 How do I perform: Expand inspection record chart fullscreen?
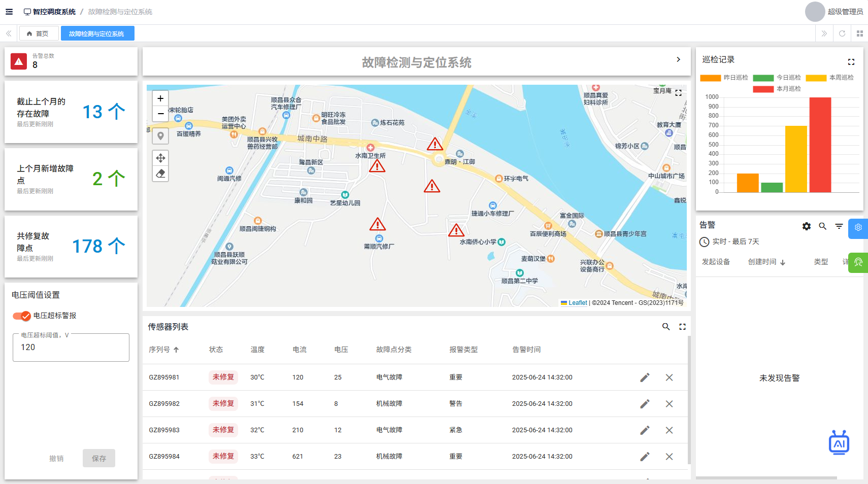[x=851, y=62]
